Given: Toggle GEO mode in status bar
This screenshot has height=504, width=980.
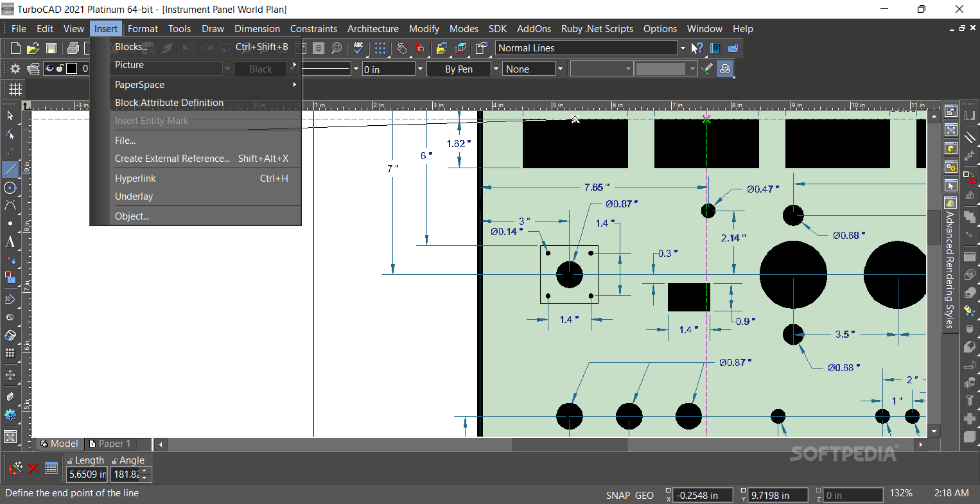Looking at the screenshot, I should (644, 496).
